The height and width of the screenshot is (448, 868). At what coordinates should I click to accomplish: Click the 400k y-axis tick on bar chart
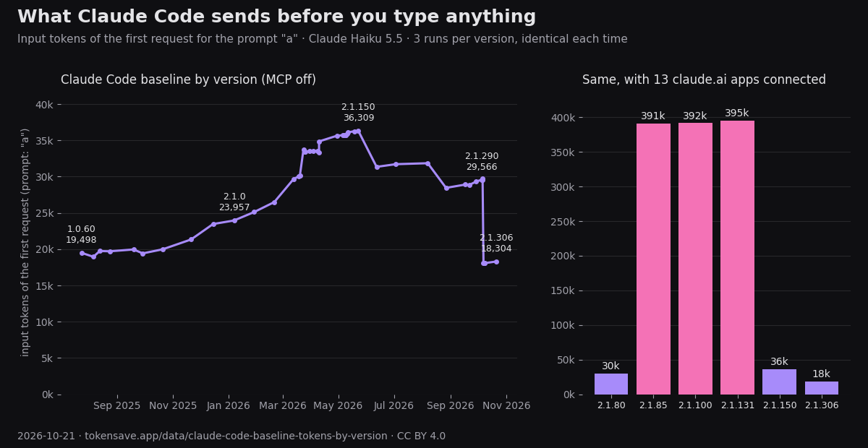point(563,118)
